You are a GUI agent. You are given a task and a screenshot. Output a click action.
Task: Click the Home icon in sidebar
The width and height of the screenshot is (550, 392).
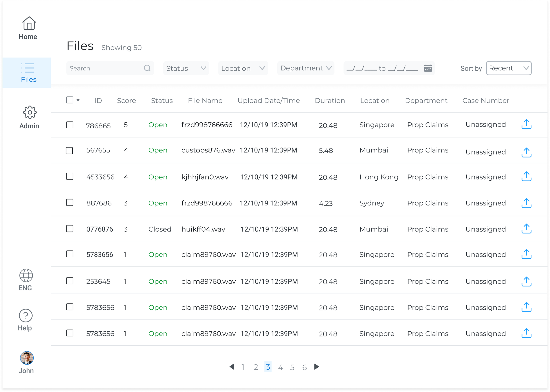(x=29, y=24)
